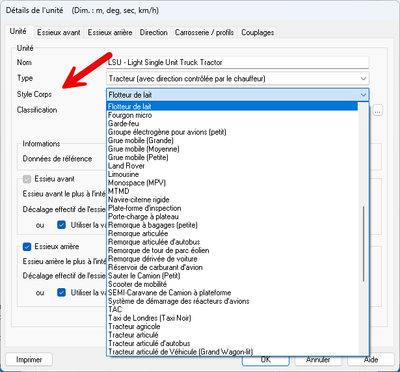Choose 'Tracteur articulé de Véhicule (Grand Wagon-lit)'
400x372 pixels.
[232, 352]
